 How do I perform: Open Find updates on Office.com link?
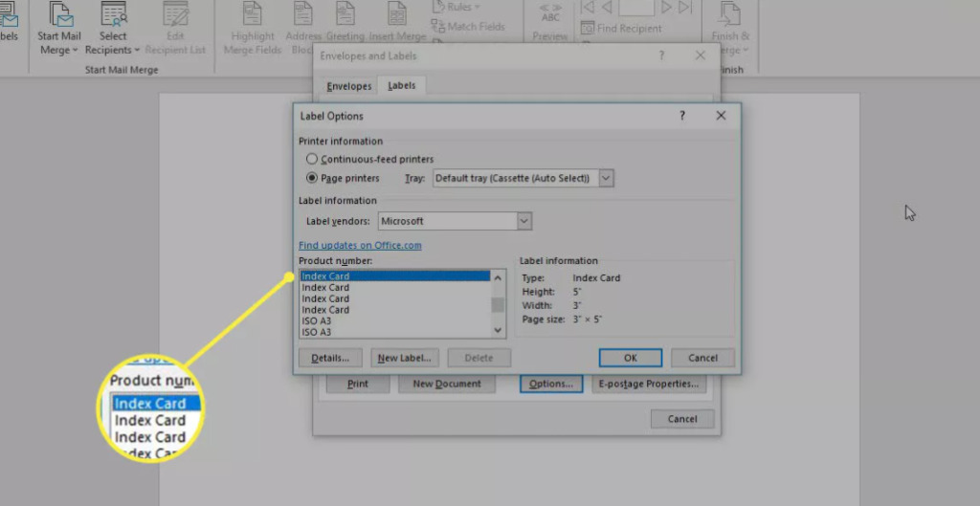[x=360, y=246]
